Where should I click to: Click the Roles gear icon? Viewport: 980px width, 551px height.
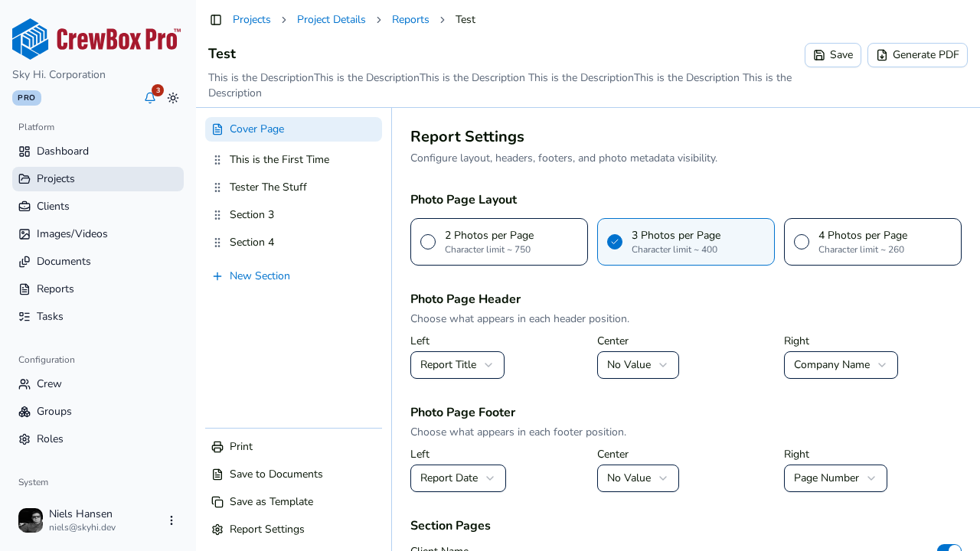pos(24,439)
